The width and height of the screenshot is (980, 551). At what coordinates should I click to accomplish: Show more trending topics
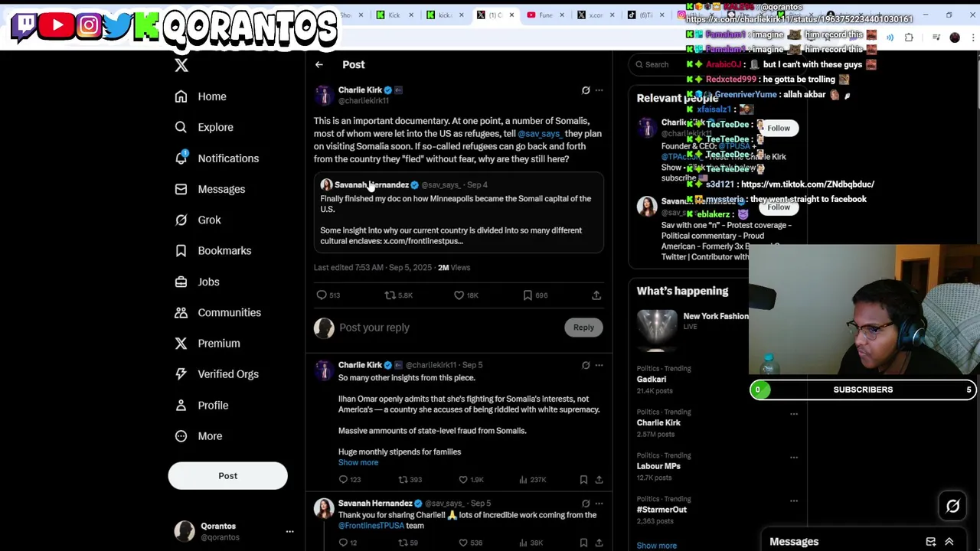657,546
